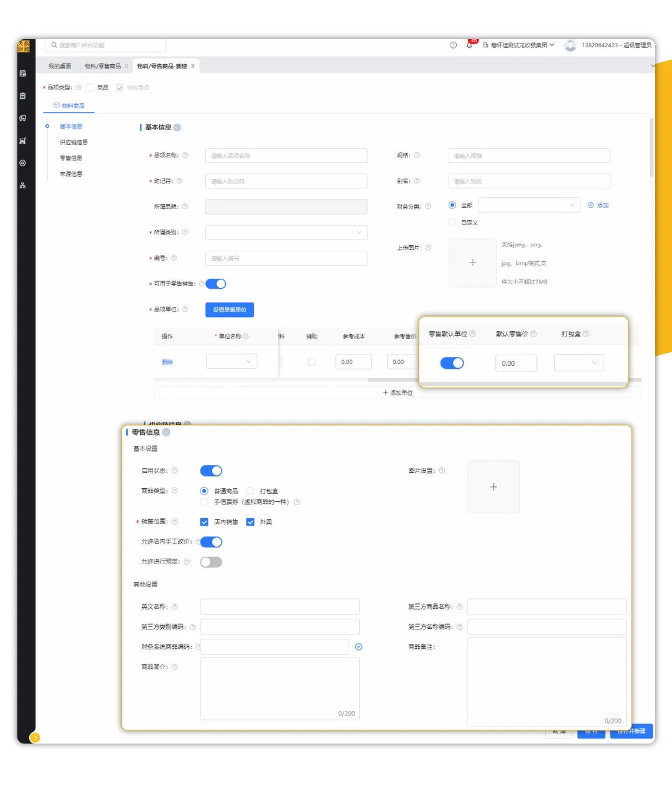Jump to 零售信息 section in side nav
Image resolution: width=672 pixels, height=790 pixels.
tap(71, 158)
